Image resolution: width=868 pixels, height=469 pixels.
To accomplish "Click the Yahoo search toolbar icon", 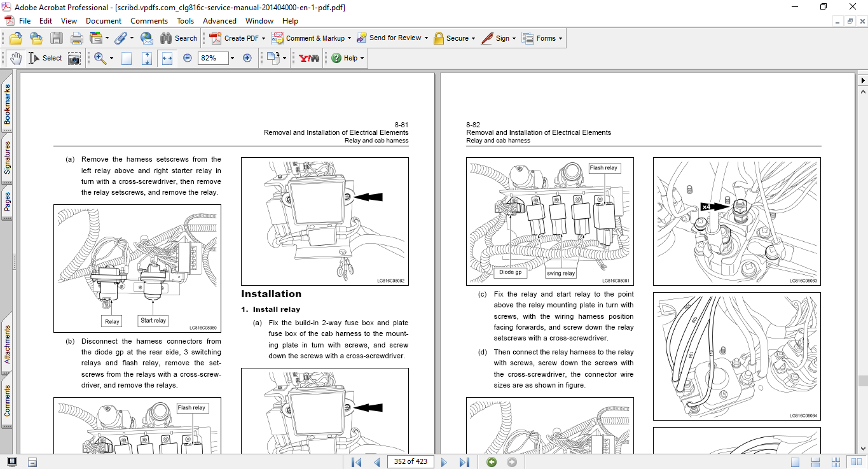I will coord(309,58).
